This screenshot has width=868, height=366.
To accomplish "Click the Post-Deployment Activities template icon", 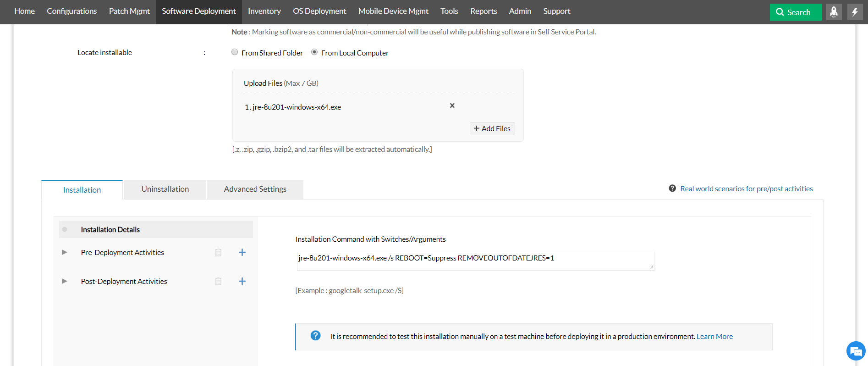I will (219, 282).
